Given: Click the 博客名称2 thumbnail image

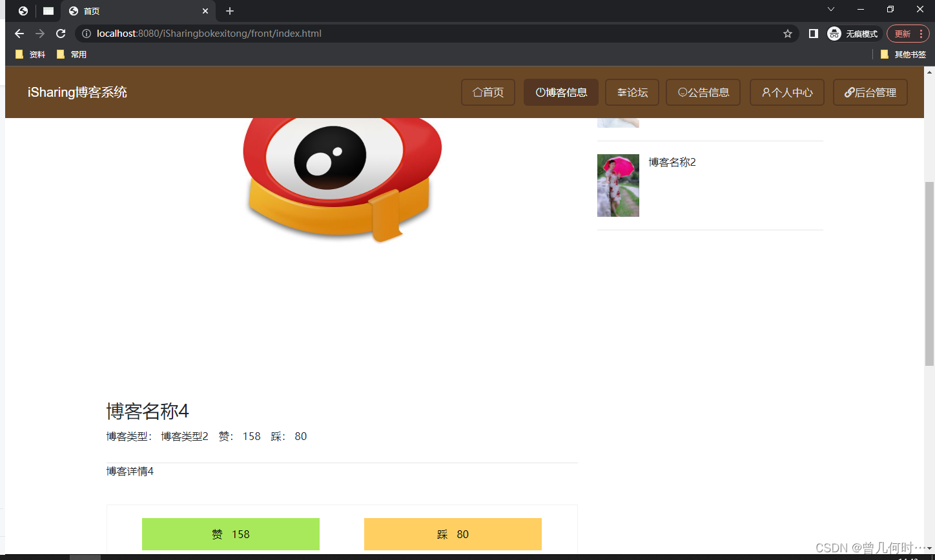Looking at the screenshot, I should (618, 185).
